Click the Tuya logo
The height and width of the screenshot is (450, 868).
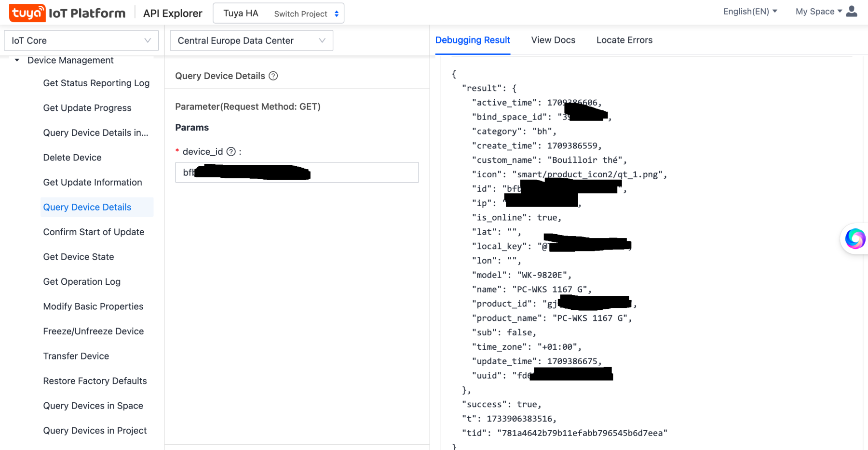pyautogui.click(x=27, y=13)
